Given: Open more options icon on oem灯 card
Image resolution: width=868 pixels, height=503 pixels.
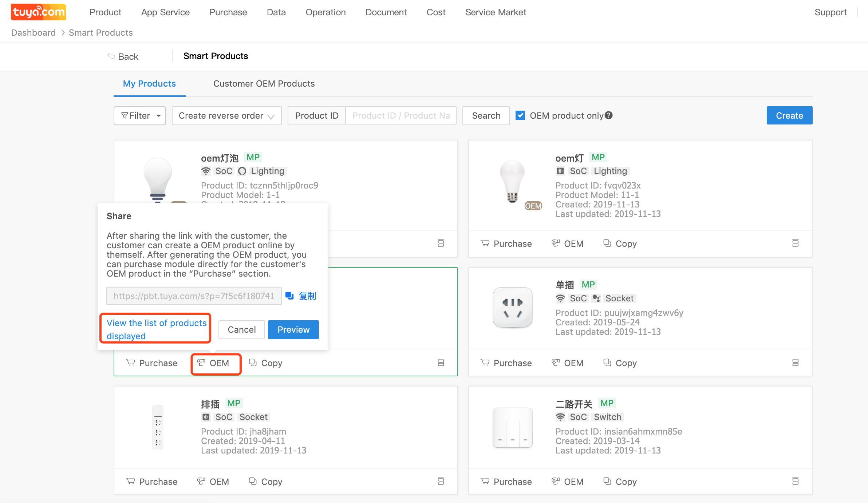Looking at the screenshot, I should (x=795, y=243).
